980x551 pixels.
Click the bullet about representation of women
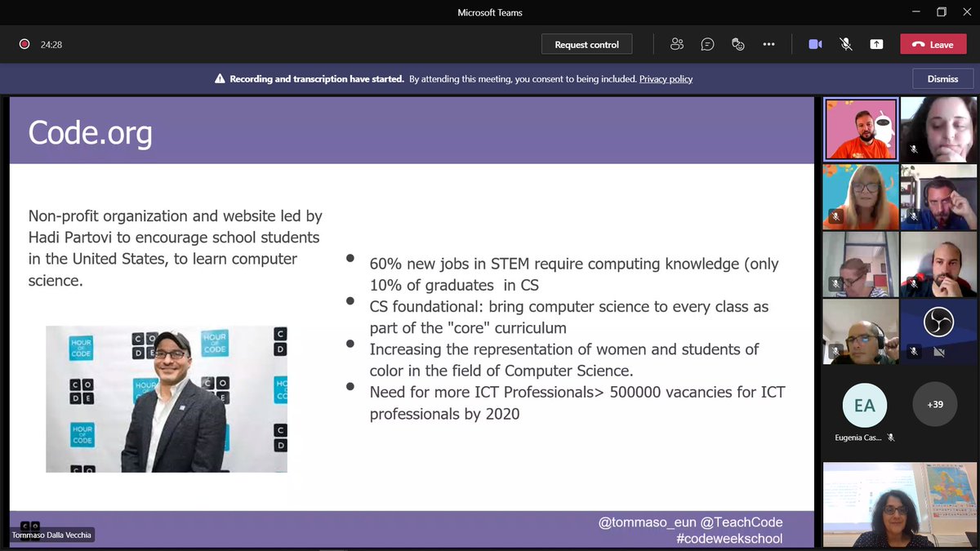(563, 359)
